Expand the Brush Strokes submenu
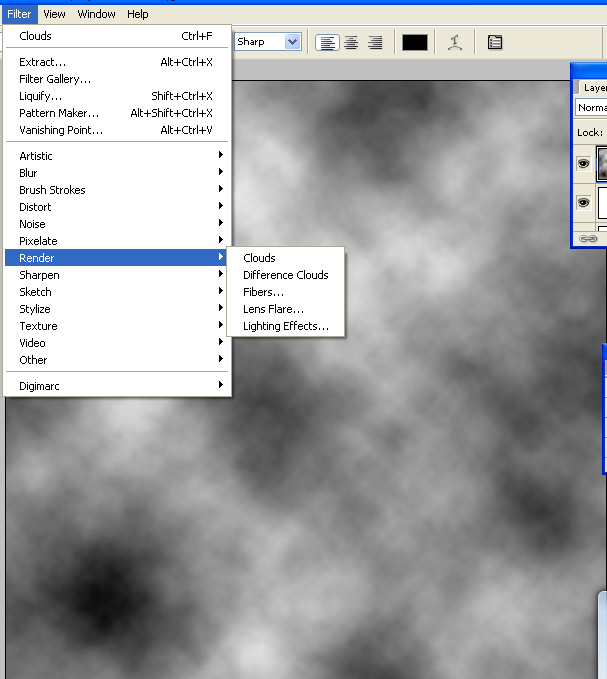Image resolution: width=607 pixels, height=679 pixels. [x=116, y=190]
